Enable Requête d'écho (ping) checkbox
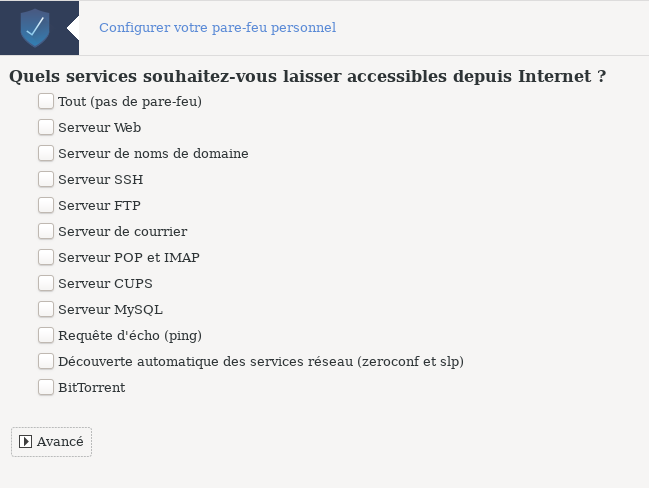This screenshot has width=649, height=488. [46, 335]
